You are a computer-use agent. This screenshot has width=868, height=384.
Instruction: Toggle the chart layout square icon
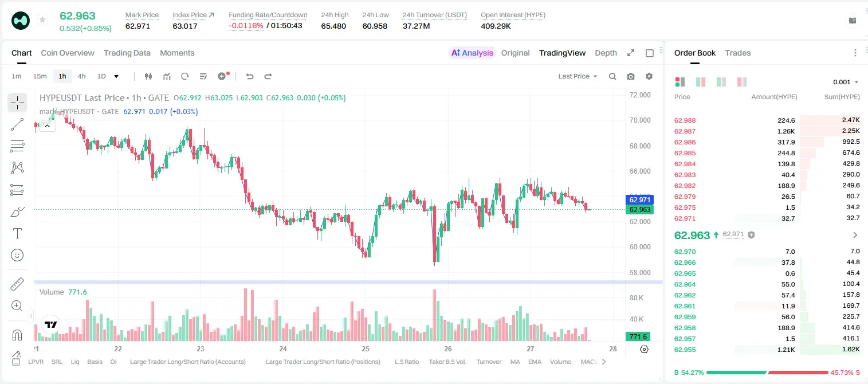(x=650, y=53)
